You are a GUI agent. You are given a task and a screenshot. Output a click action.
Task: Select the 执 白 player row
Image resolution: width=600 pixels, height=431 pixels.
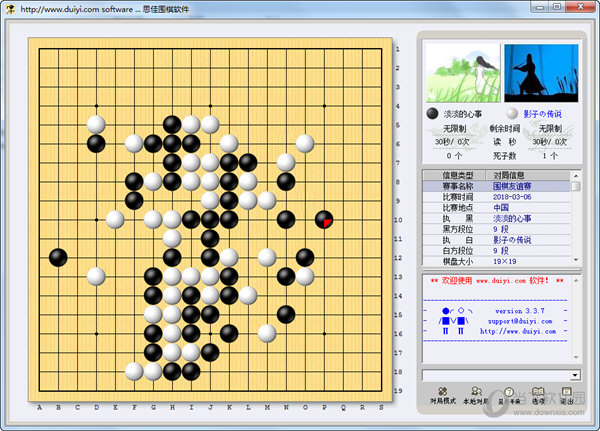click(x=497, y=240)
